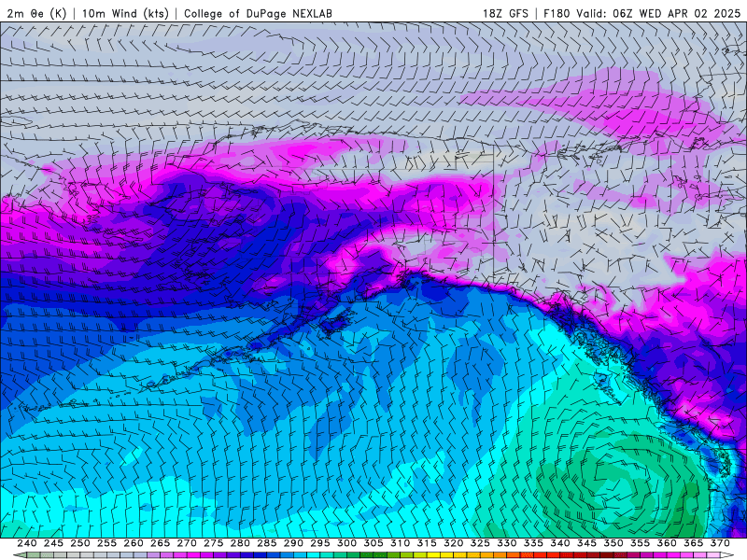Click the 280 value on the color scale
The height and width of the screenshot is (560, 747).
tap(240, 543)
